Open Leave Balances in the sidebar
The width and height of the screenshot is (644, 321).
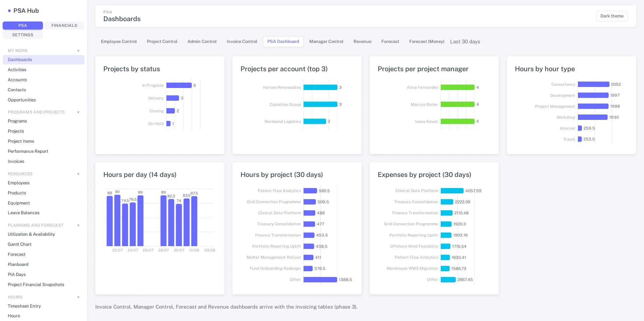(44, 213)
